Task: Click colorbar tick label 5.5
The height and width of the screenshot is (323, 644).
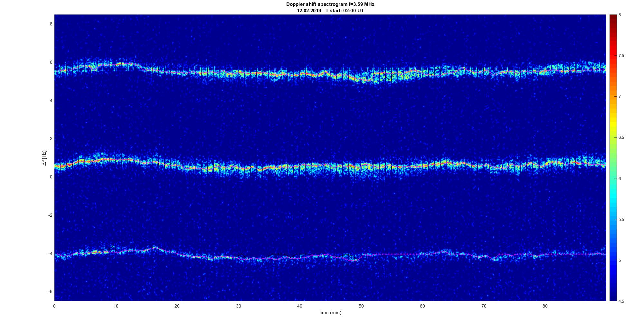Action: coord(621,220)
